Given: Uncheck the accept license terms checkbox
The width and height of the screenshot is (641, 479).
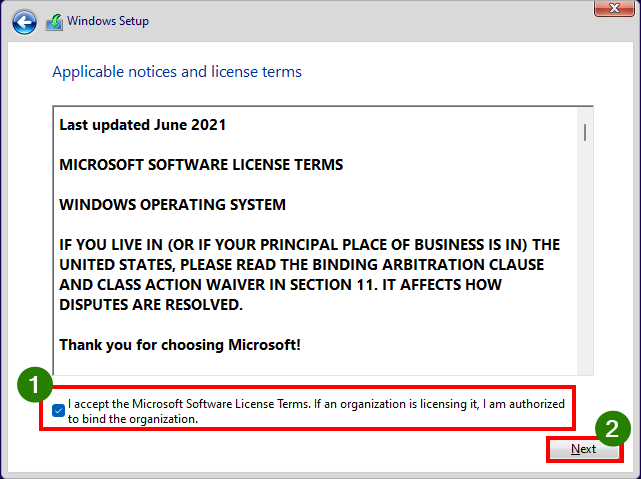Looking at the screenshot, I should point(58,410).
